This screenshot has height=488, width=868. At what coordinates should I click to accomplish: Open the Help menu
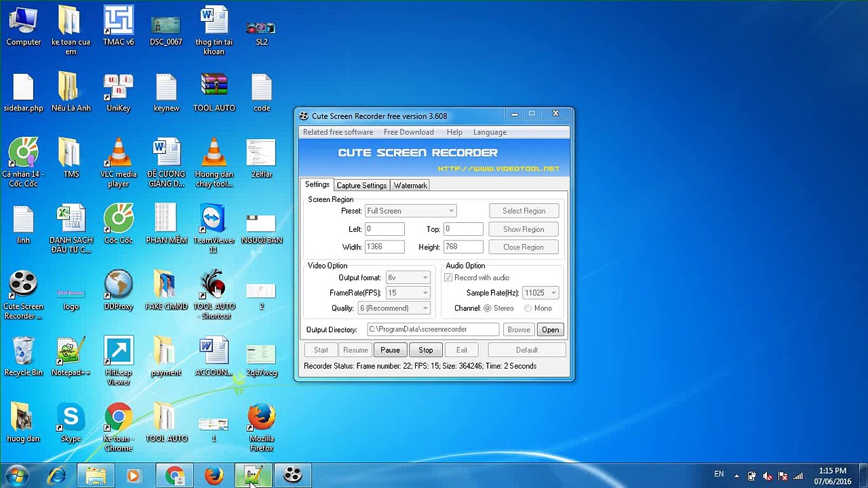(454, 132)
